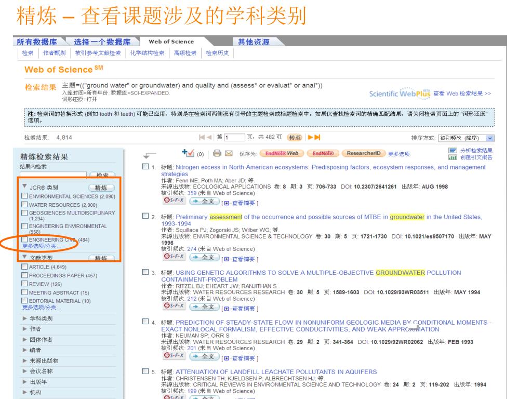Click the page number input field
The width and height of the screenshot is (532, 399).
(234, 137)
